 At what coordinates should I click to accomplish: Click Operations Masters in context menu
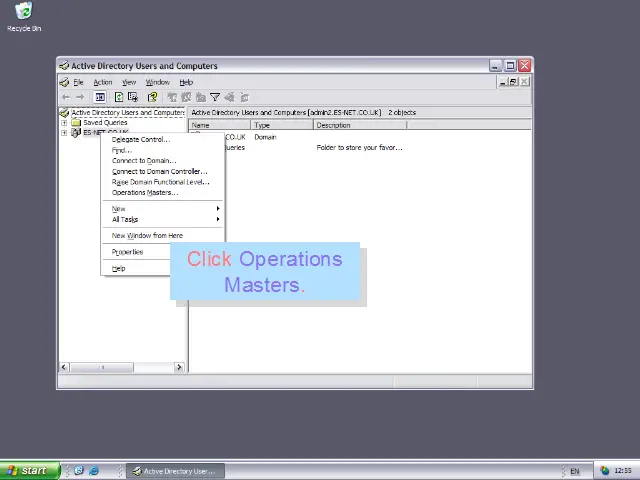[163, 193]
